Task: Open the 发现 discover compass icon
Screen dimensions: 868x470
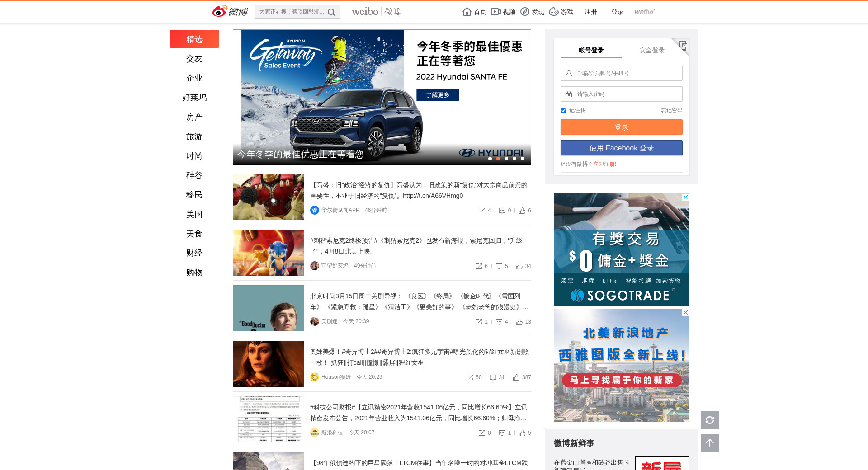Action: 525,12
